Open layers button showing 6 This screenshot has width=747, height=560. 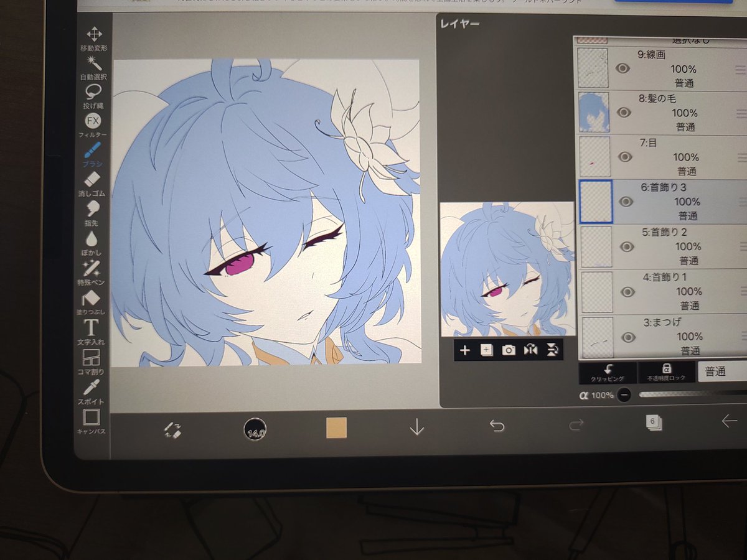point(654,423)
